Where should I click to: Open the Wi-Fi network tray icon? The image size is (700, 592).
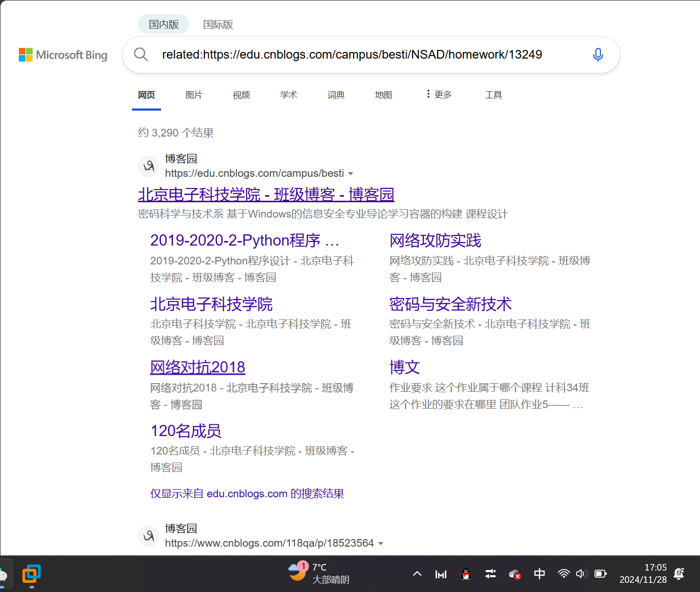click(x=563, y=574)
